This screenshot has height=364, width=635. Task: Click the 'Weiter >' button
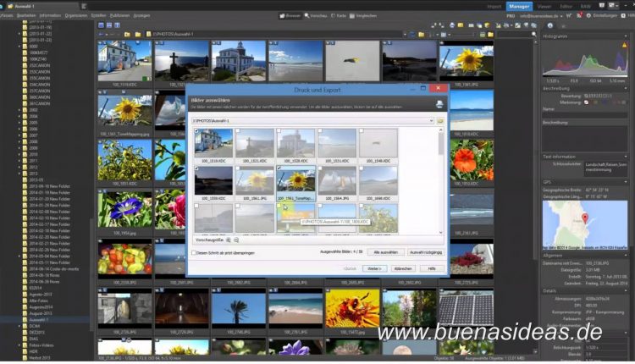pos(373,267)
